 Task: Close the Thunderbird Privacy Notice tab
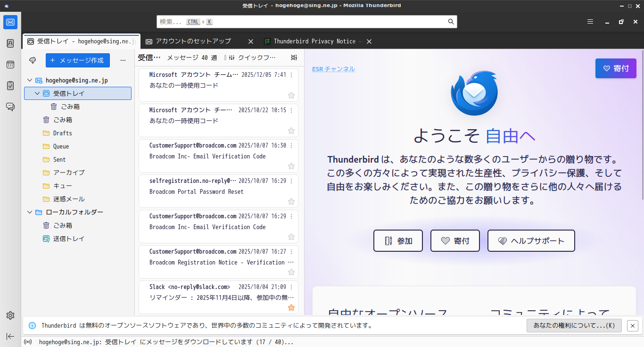coord(369,41)
